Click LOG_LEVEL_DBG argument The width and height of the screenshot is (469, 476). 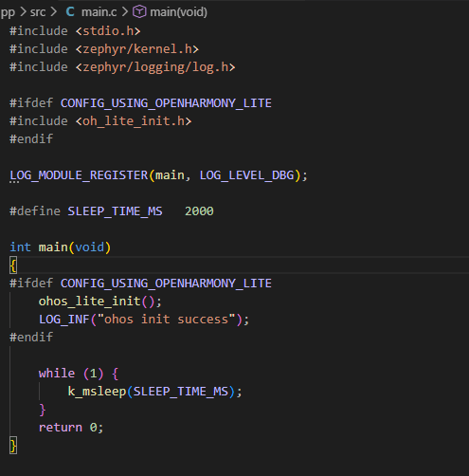coord(246,175)
